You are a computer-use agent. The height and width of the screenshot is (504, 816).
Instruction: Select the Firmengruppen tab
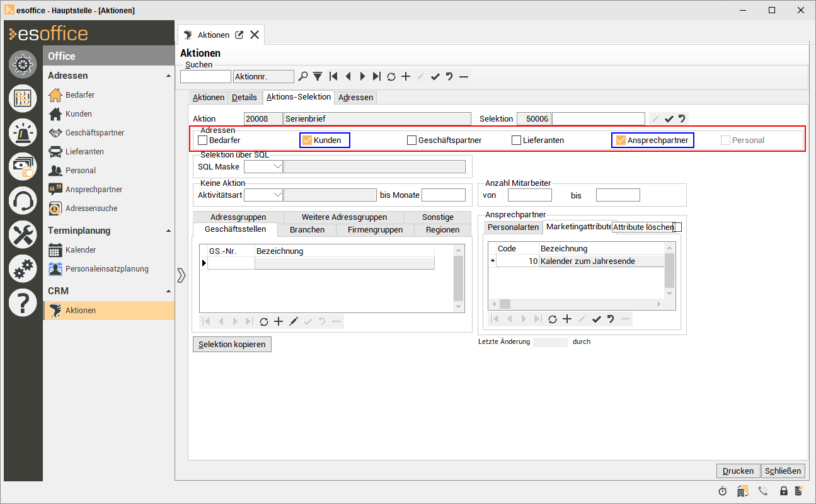click(x=375, y=229)
